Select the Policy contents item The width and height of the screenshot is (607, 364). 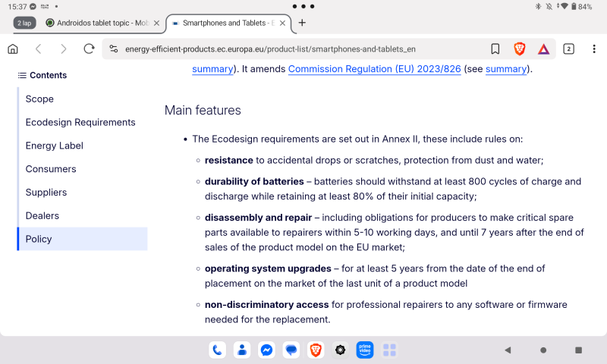[82, 239]
